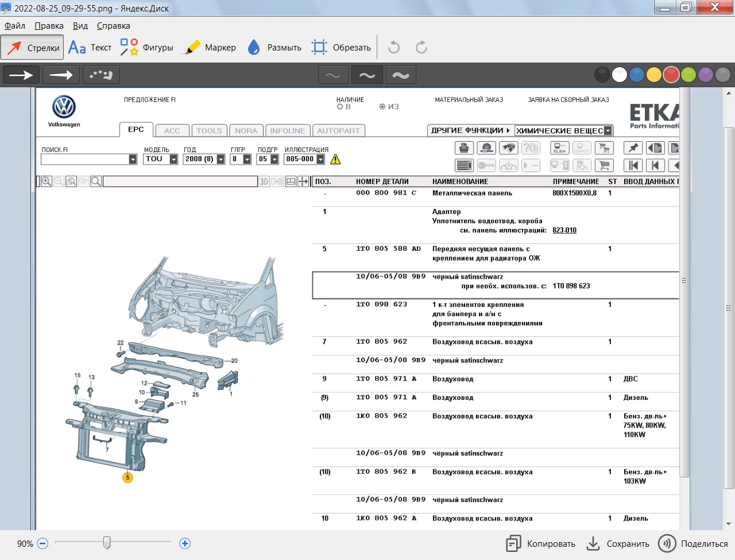Click the ETKA single shopping cart icon
The height and width of the screenshot is (560, 735).
604,166
